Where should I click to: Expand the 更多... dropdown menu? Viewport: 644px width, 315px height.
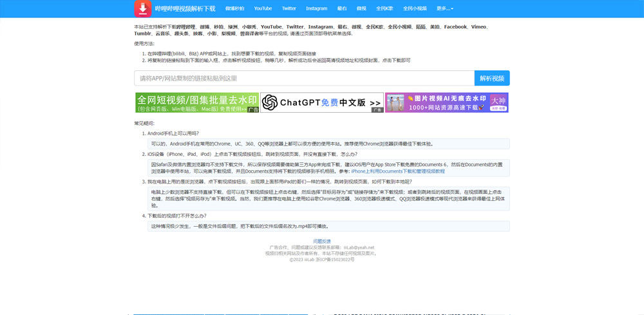pos(445,8)
